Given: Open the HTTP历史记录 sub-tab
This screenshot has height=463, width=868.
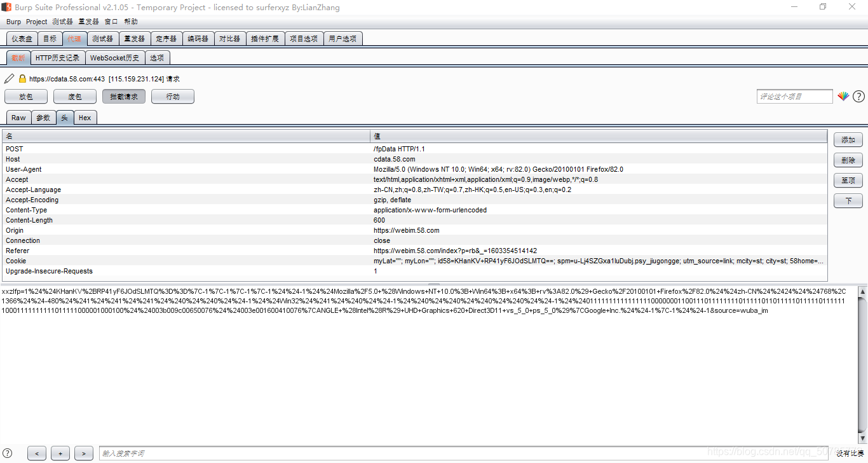Looking at the screenshot, I should 57,58.
